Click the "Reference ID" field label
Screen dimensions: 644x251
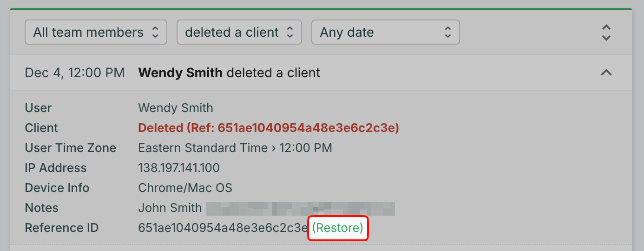(x=62, y=228)
